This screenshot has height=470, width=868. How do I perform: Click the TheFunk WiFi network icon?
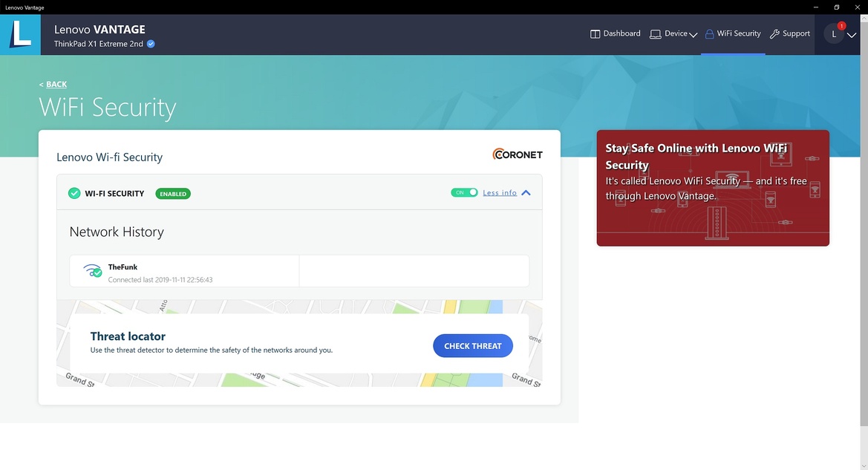[93, 270]
